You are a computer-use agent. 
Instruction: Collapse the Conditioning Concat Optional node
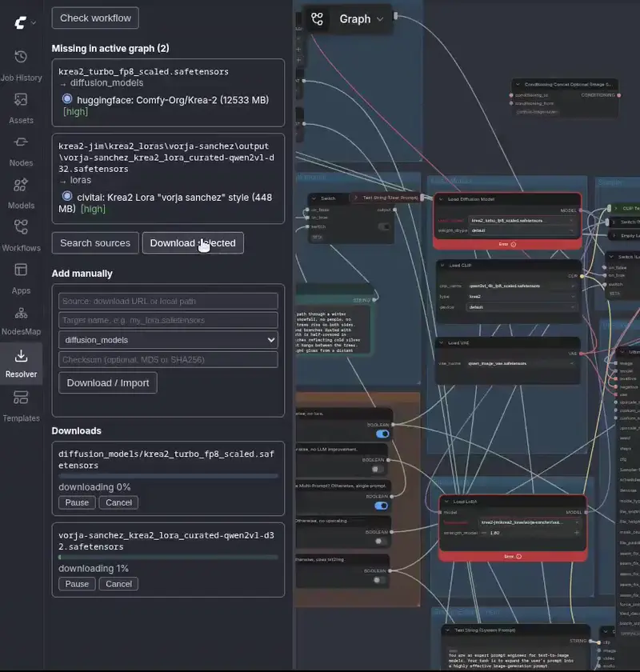click(518, 85)
